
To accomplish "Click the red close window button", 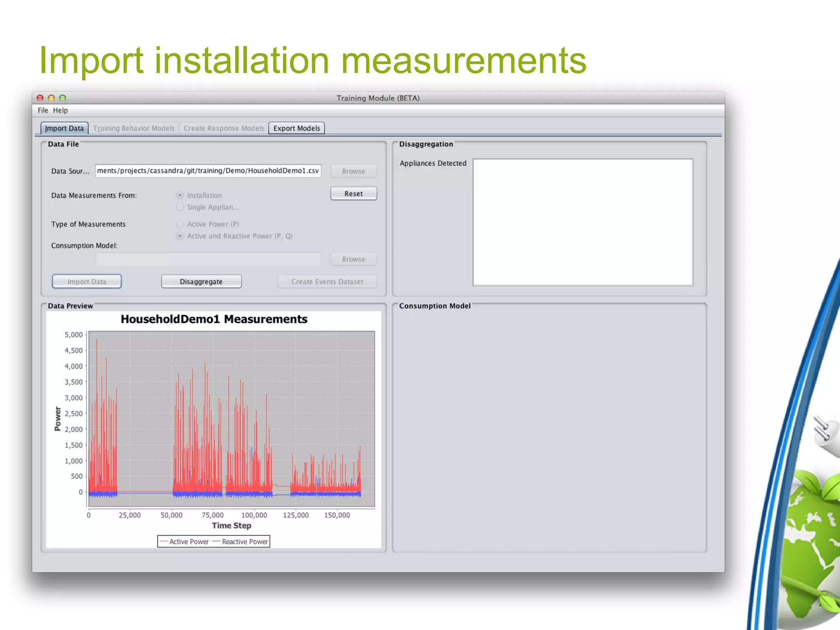I will pos(40,98).
